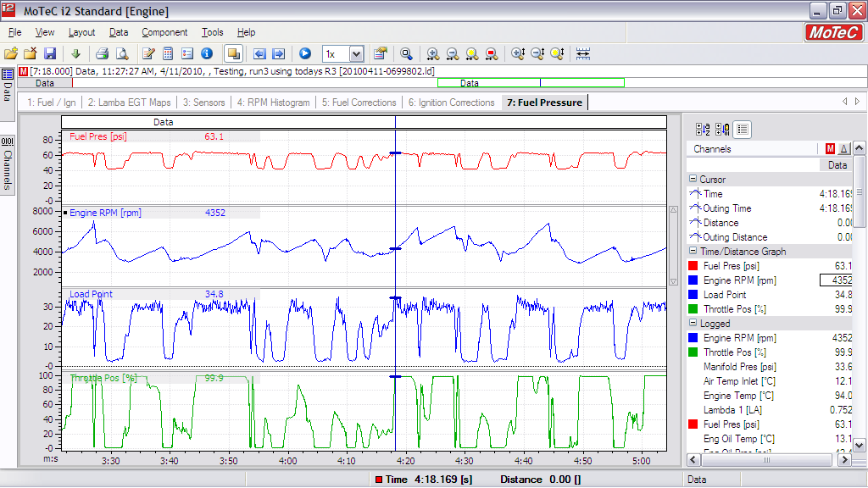The image size is (868, 488).
Task: Open the playback speed 1x dropdown
Action: coord(356,53)
